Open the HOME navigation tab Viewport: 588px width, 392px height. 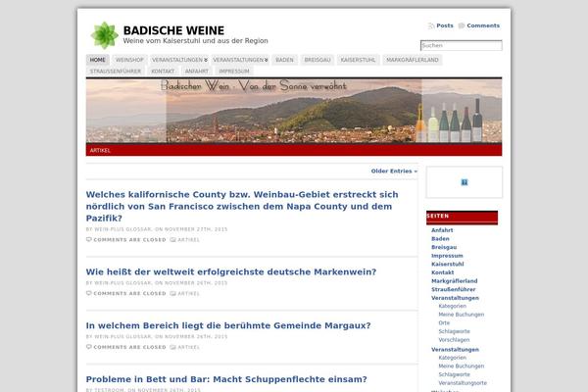pos(97,60)
